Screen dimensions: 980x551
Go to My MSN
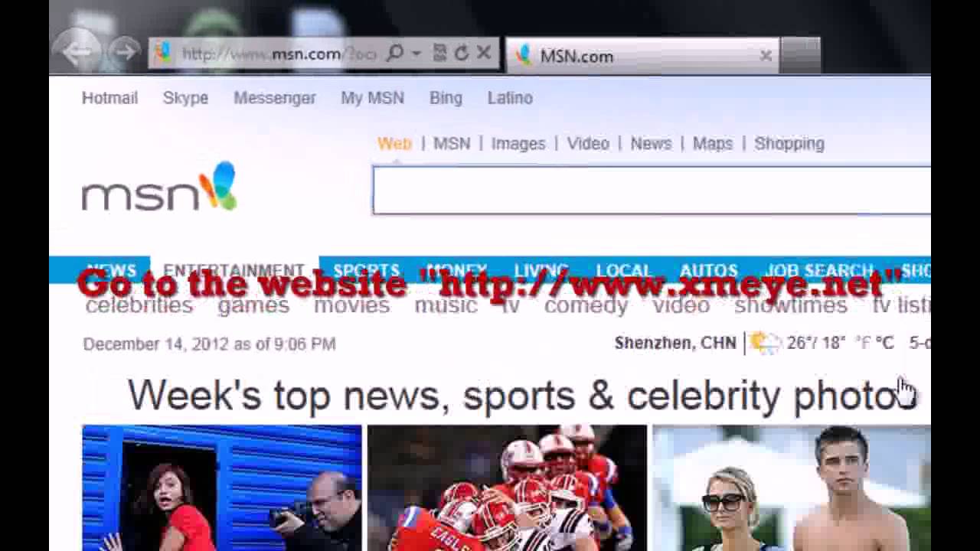372,98
